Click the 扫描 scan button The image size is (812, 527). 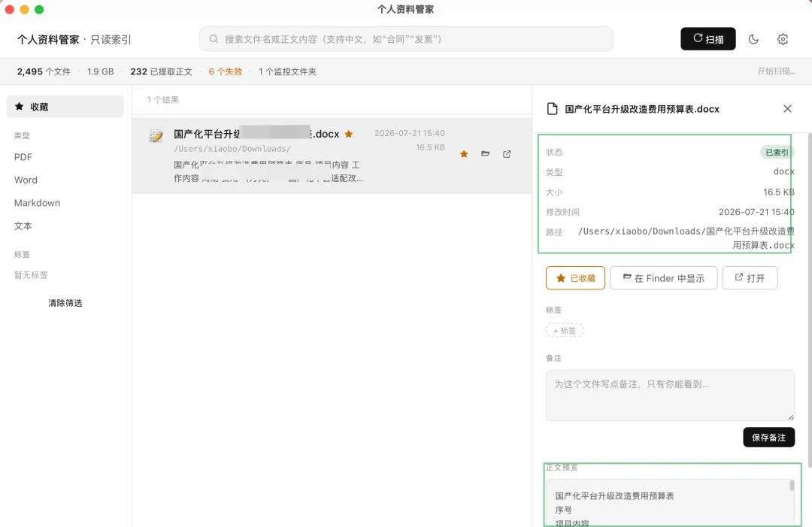[x=708, y=39]
